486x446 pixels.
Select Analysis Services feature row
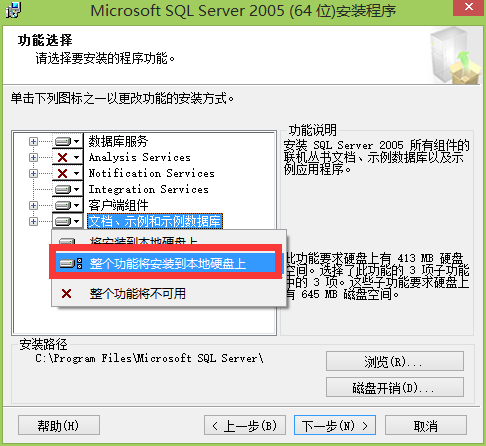pos(140,157)
